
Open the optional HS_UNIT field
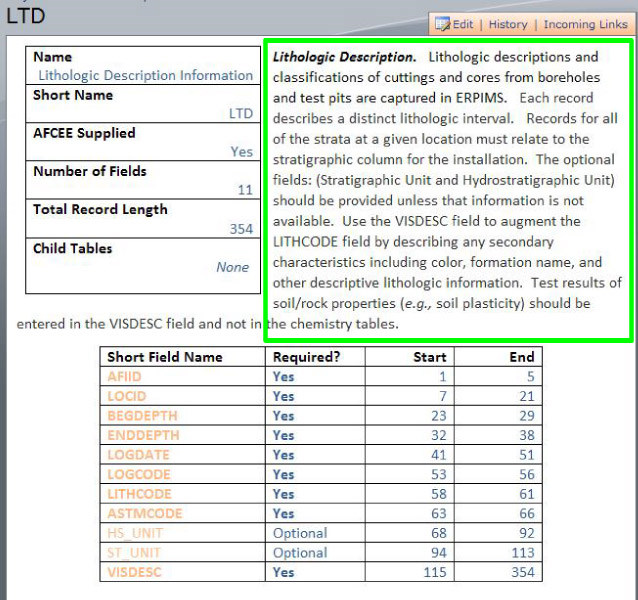coord(134,533)
